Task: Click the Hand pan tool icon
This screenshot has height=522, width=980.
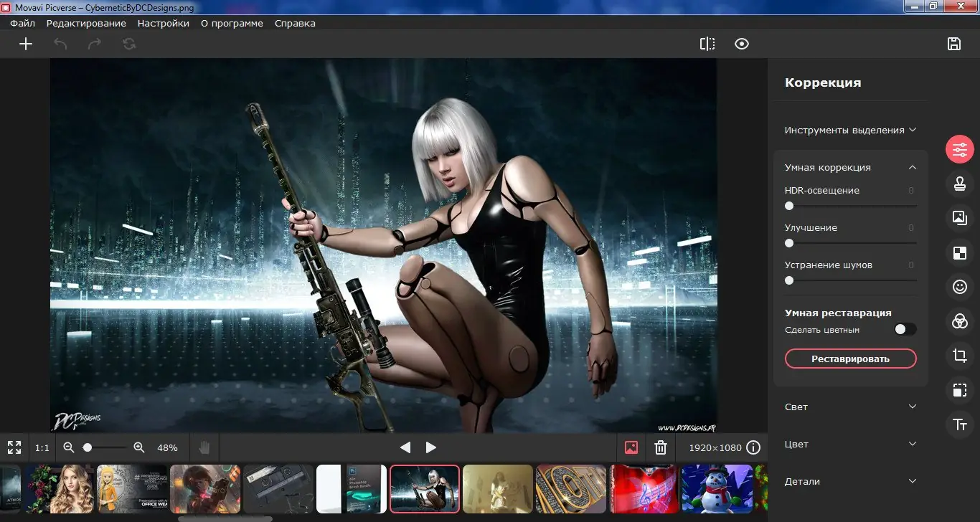Action: [204, 447]
